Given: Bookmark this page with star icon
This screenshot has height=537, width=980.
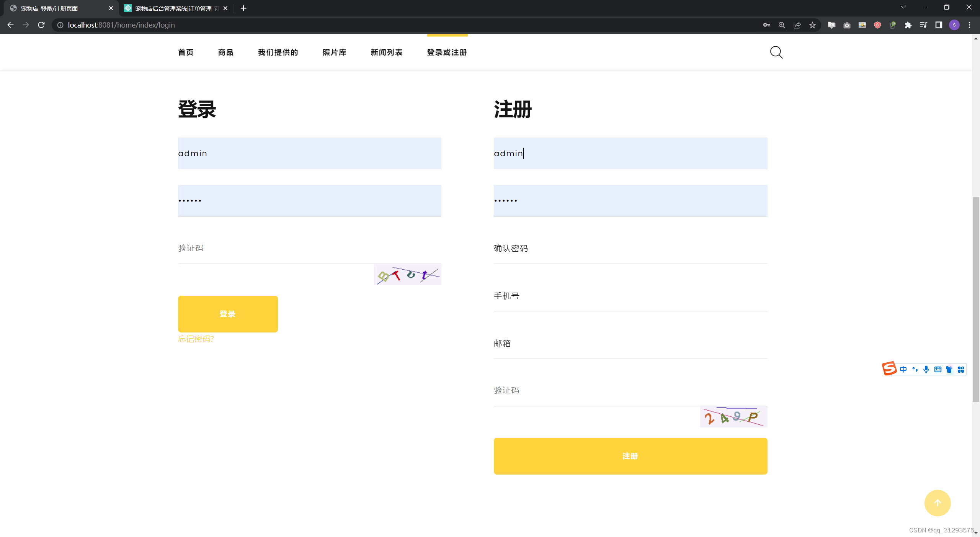Looking at the screenshot, I should pos(812,25).
